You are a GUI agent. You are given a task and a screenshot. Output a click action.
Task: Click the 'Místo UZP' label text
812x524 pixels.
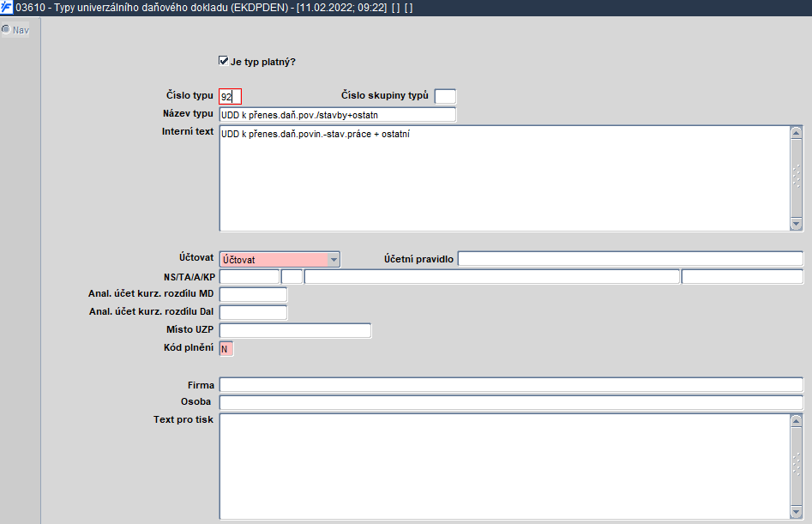tap(190, 329)
